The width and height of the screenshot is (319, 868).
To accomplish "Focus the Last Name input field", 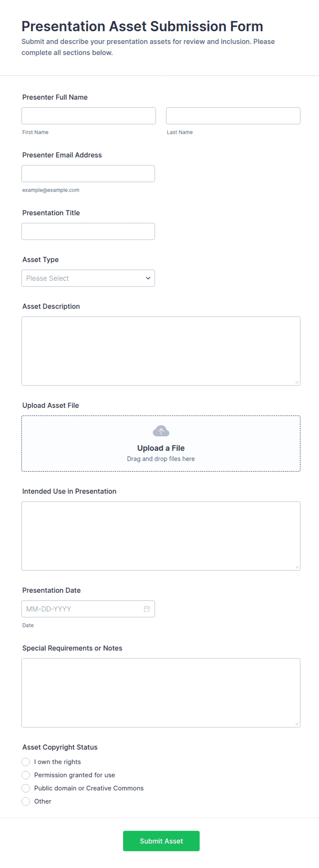I will pyautogui.click(x=233, y=116).
